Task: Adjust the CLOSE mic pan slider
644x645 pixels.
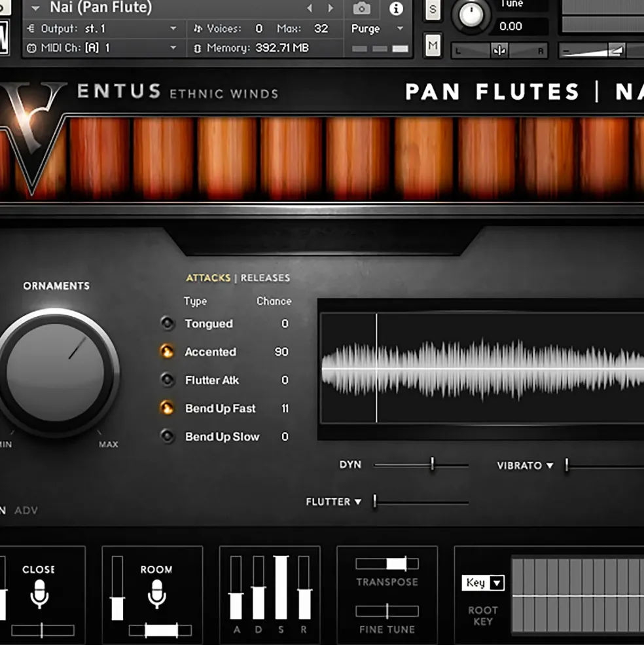Action: [x=43, y=630]
